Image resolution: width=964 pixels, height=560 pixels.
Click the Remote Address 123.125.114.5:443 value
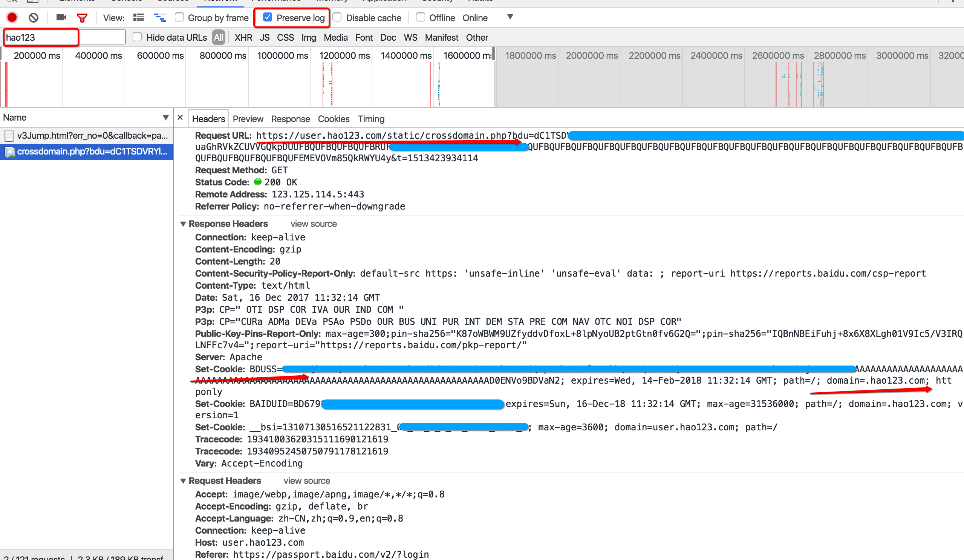click(x=318, y=194)
